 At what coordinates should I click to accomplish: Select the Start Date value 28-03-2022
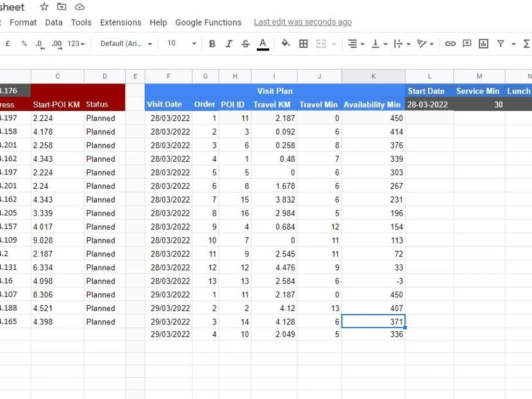[429, 104]
